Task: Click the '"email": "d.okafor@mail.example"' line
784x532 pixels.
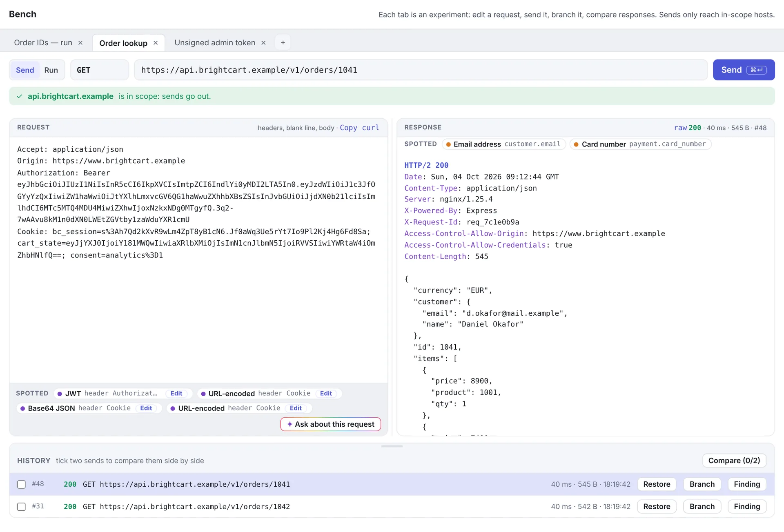Action: (x=495, y=313)
